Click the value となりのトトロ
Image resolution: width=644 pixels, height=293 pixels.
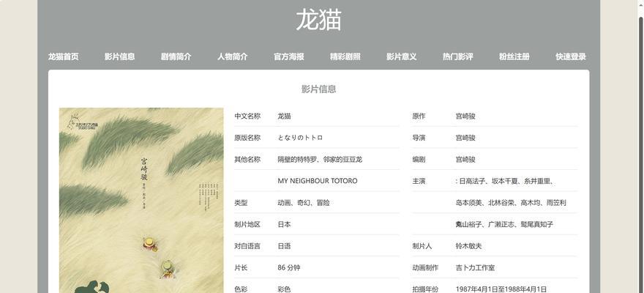(300, 138)
